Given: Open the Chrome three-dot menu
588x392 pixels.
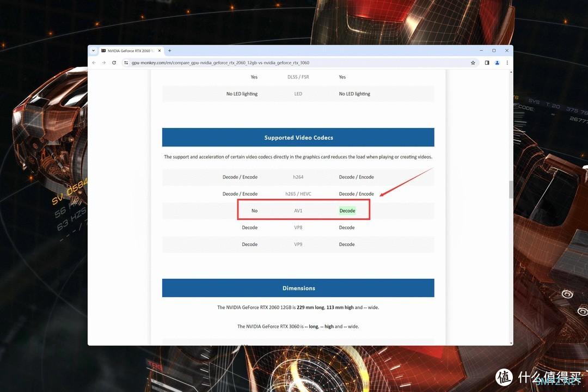Looking at the screenshot, I should pos(507,63).
